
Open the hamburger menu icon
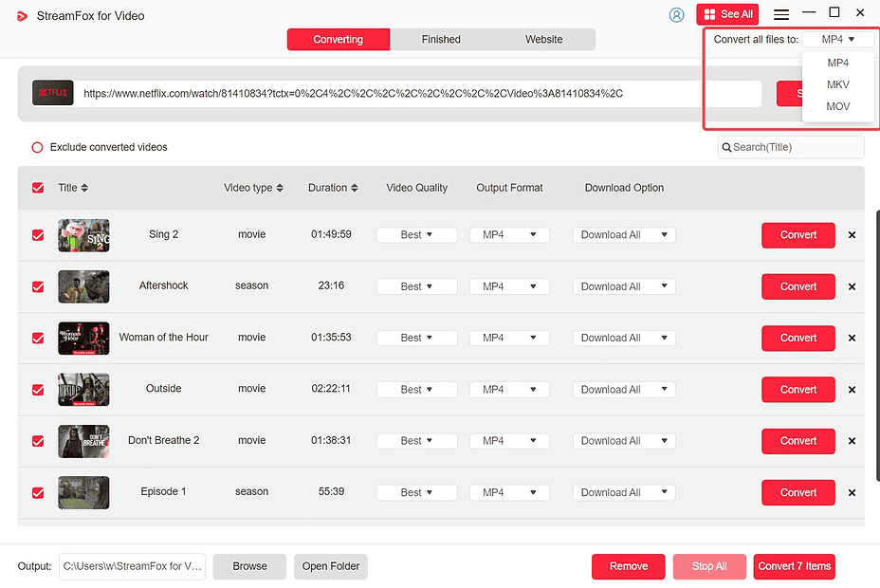[x=781, y=14]
